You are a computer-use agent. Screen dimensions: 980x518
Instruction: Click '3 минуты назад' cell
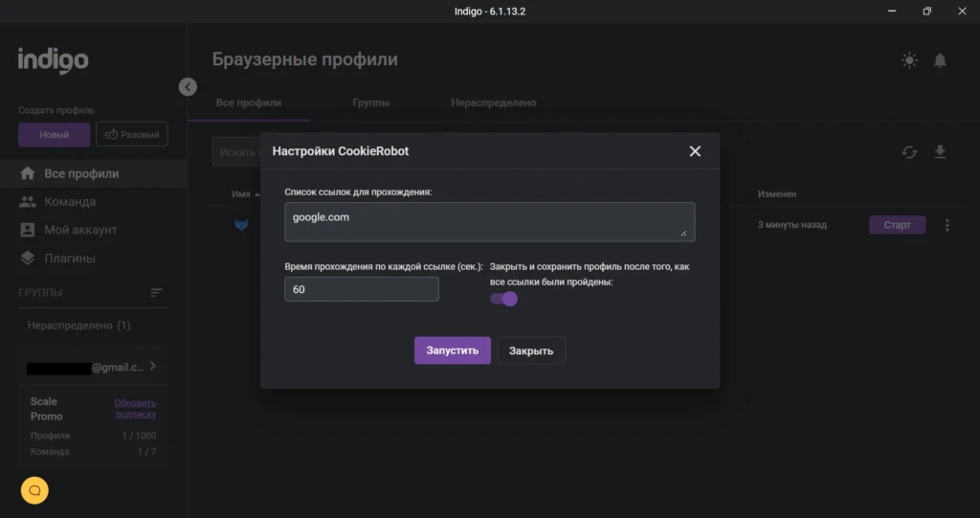pos(791,225)
